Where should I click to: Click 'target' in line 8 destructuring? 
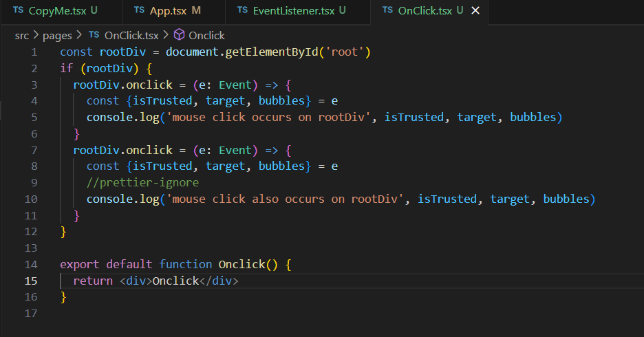(226, 166)
